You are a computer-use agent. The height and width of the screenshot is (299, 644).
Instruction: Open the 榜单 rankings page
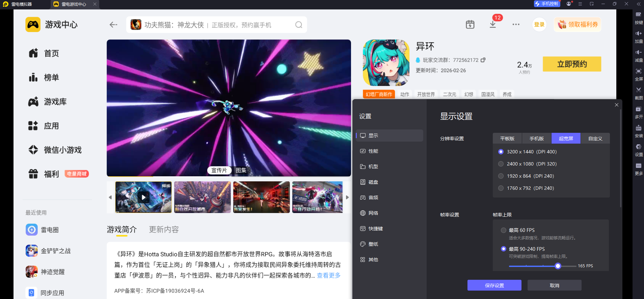point(44,78)
